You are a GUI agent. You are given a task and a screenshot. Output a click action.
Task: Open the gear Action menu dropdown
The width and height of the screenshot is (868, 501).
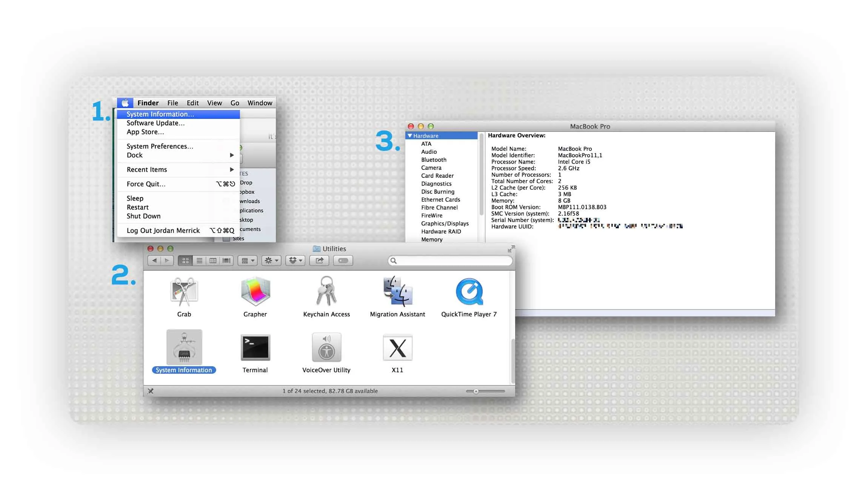271,261
